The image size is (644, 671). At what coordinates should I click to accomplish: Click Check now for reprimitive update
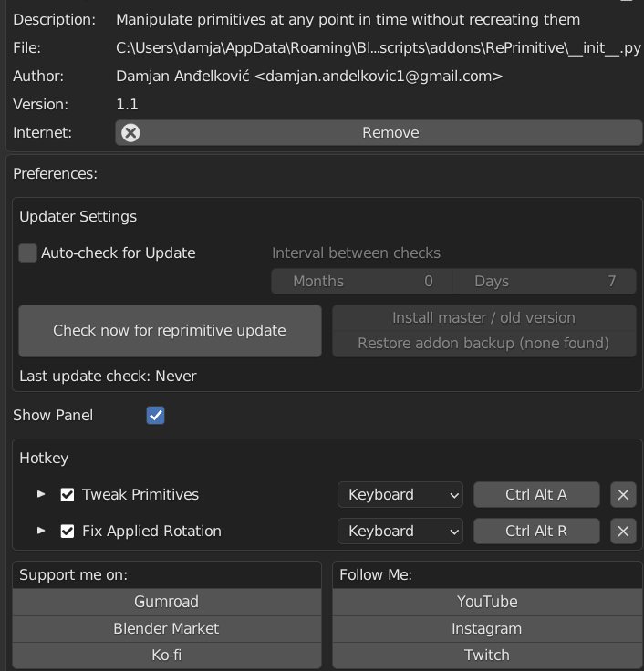[x=170, y=330]
